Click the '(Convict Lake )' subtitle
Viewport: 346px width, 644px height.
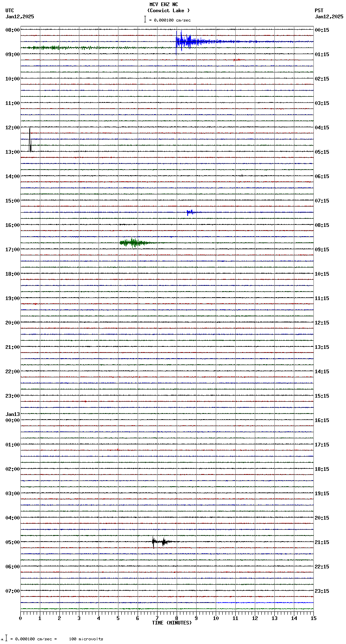click(x=169, y=11)
